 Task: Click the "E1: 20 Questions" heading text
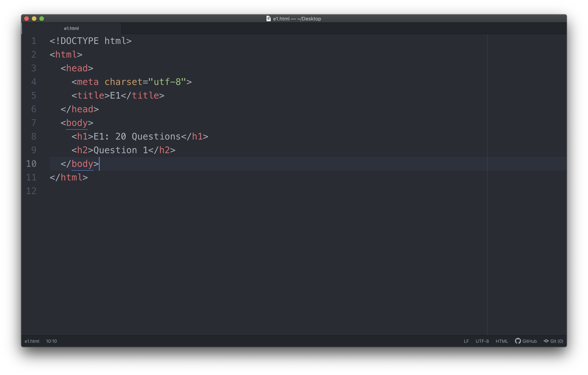[137, 137]
